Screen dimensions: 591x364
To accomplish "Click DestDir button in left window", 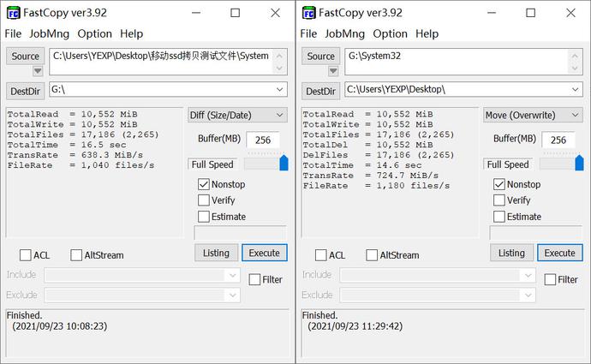I will click(x=25, y=91).
